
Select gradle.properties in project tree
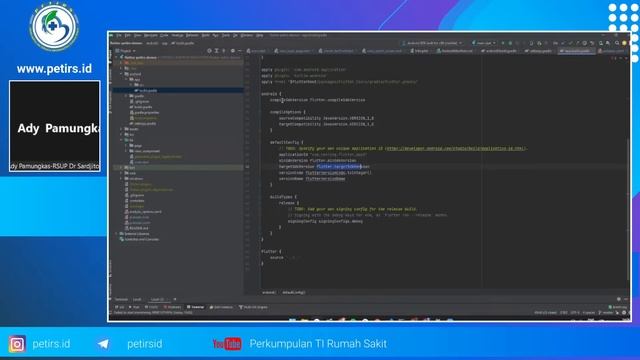(x=145, y=112)
